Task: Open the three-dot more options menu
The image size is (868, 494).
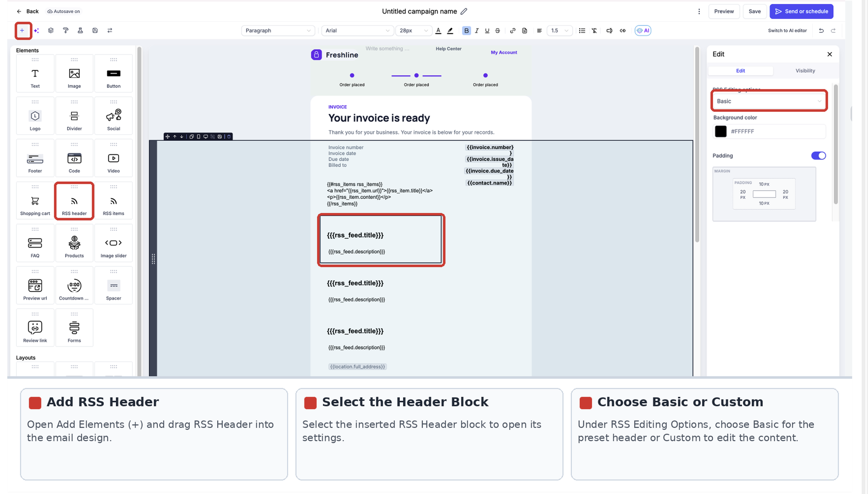Action: pos(699,11)
